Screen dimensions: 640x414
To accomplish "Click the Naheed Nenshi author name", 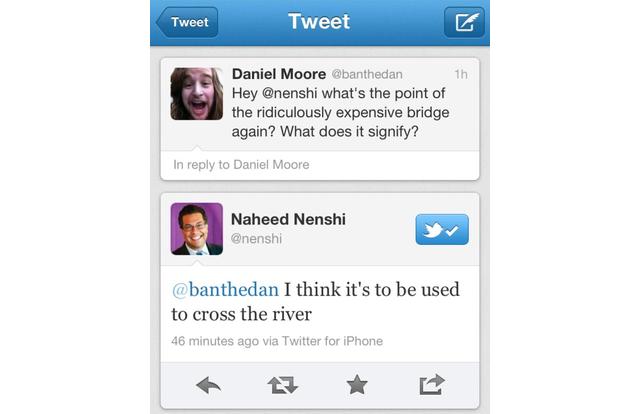I will (x=294, y=219).
